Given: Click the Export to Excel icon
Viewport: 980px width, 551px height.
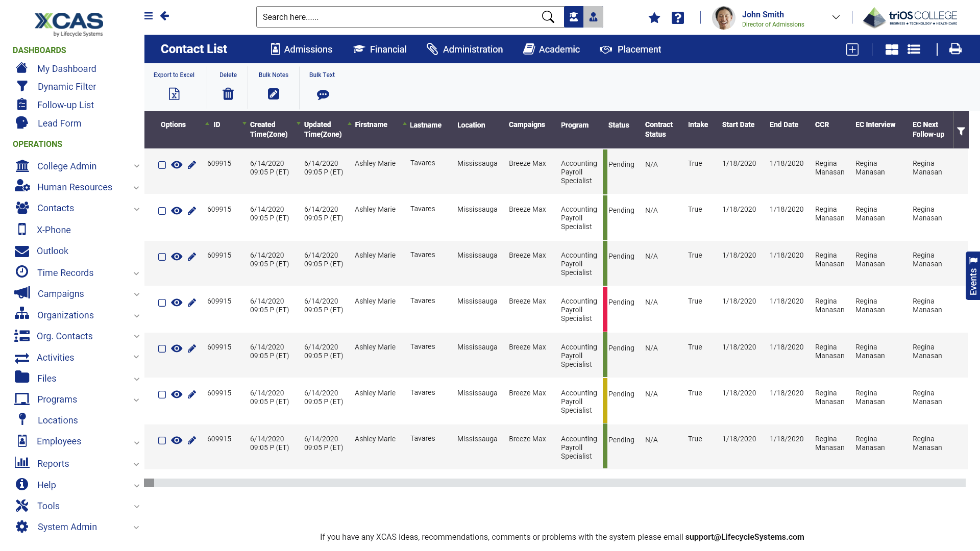Looking at the screenshot, I should coord(174,94).
